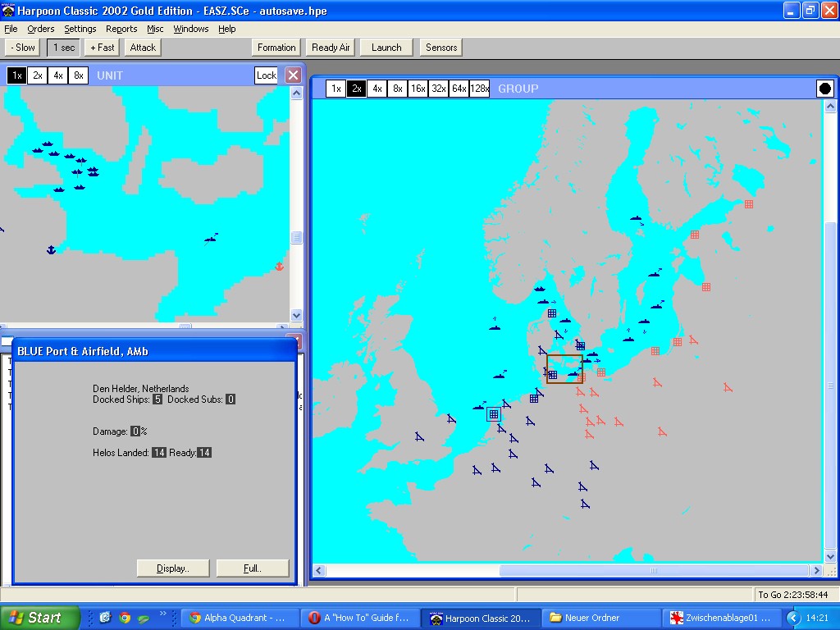Launch Chrome from quick launch bar
This screenshot has height=630, width=840.
pyautogui.click(x=125, y=618)
